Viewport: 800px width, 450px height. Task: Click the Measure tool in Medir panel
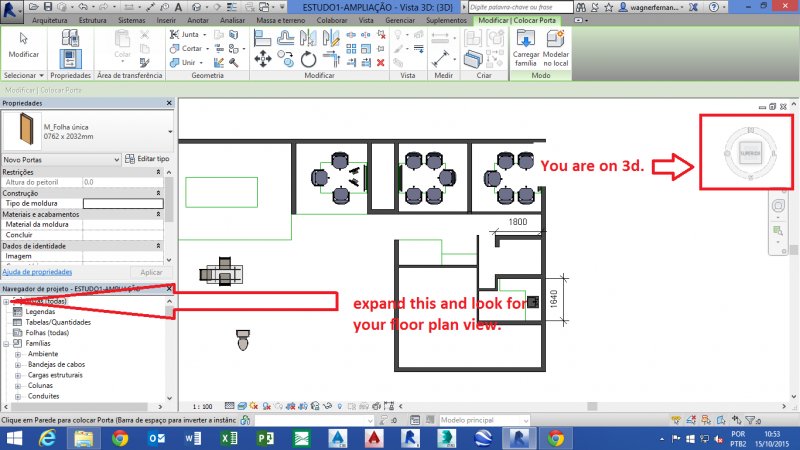click(440, 59)
